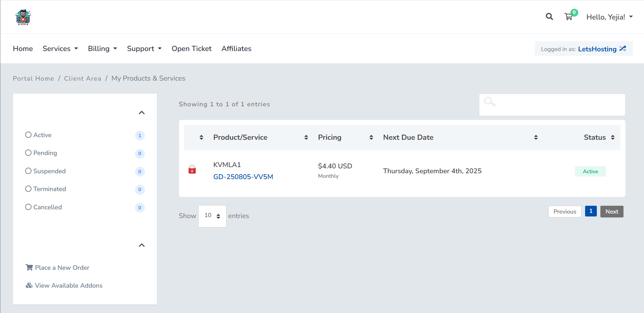644x313 pixels.
Task: Click the Active filter count badge 1
Action: tap(140, 136)
